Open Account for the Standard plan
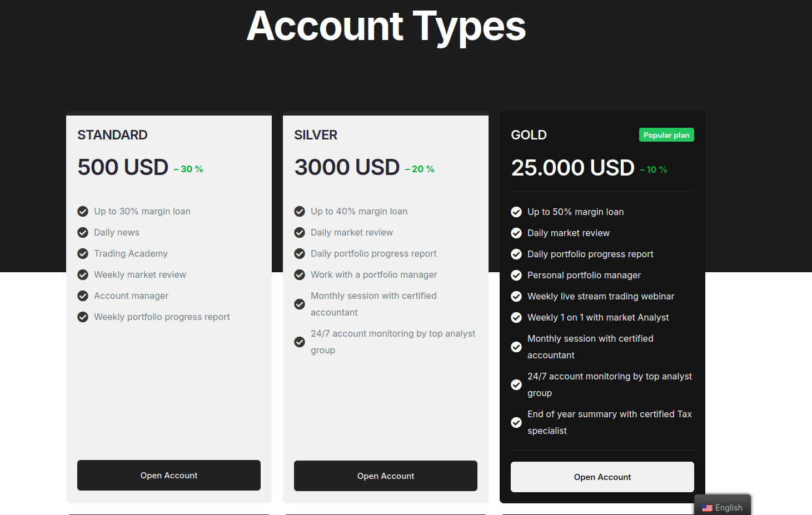812x515 pixels. [x=169, y=476]
